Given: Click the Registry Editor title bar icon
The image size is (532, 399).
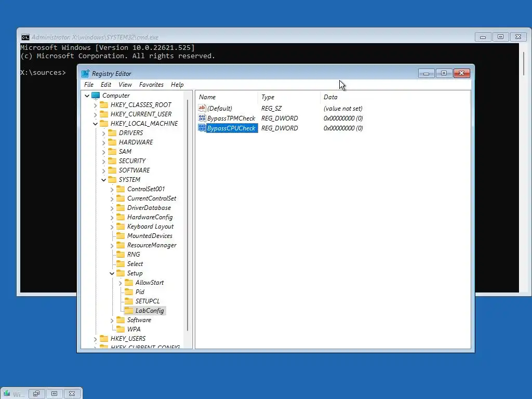Looking at the screenshot, I should click(85, 73).
